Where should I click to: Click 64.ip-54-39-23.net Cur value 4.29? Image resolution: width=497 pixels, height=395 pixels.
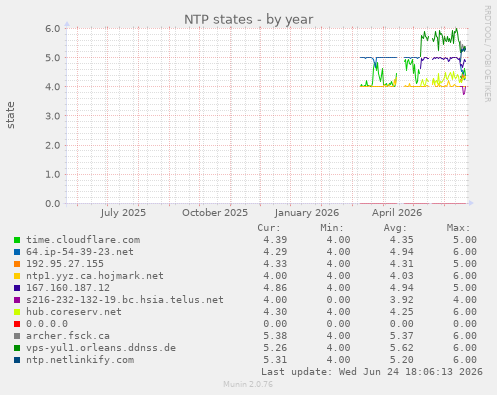(275, 252)
